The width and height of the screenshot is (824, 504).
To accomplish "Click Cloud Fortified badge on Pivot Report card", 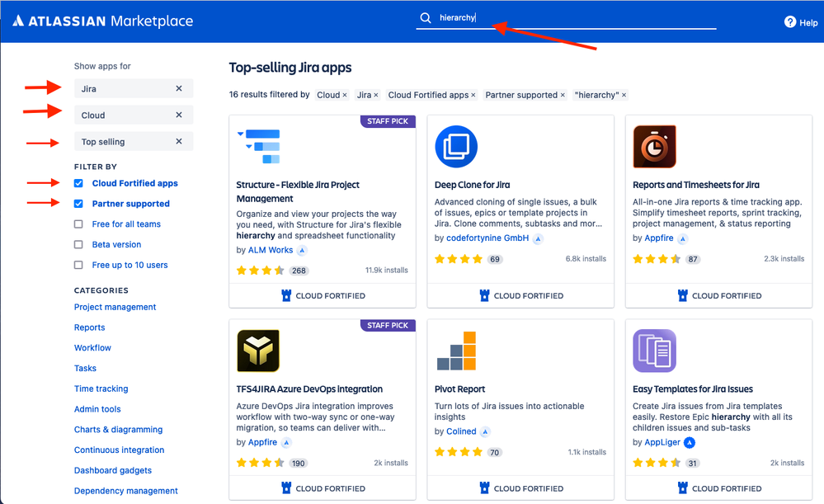I will 520,489.
